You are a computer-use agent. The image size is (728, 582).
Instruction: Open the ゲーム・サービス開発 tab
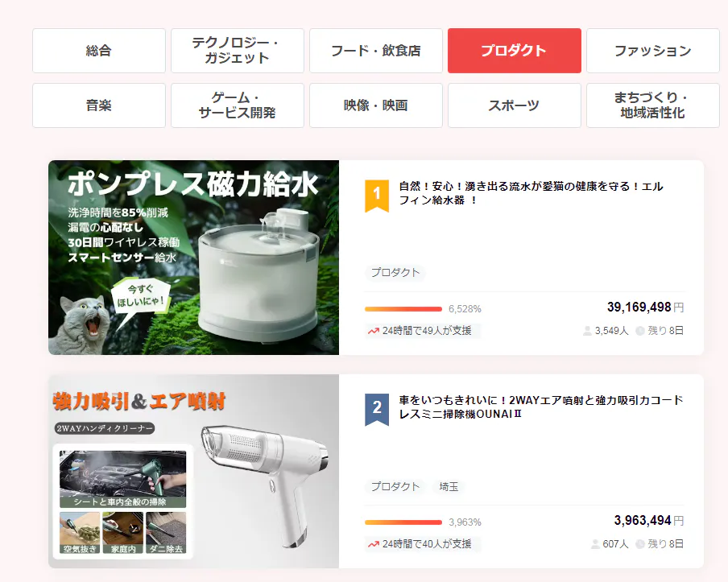(238, 105)
